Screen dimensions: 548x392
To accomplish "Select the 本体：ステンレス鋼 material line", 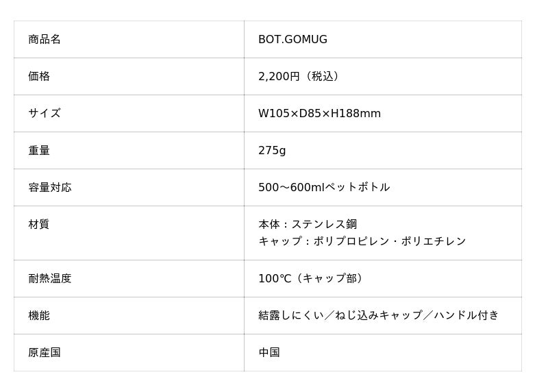I will [x=308, y=225].
